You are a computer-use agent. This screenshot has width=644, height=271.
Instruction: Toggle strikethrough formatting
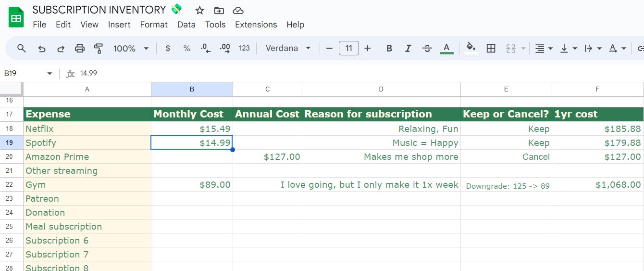pos(427,48)
